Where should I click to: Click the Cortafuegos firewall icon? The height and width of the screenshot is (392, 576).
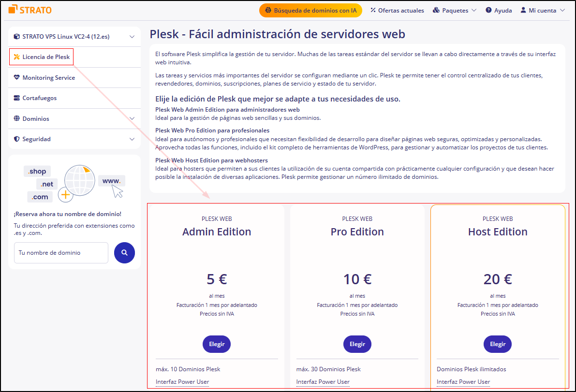click(x=16, y=98)
